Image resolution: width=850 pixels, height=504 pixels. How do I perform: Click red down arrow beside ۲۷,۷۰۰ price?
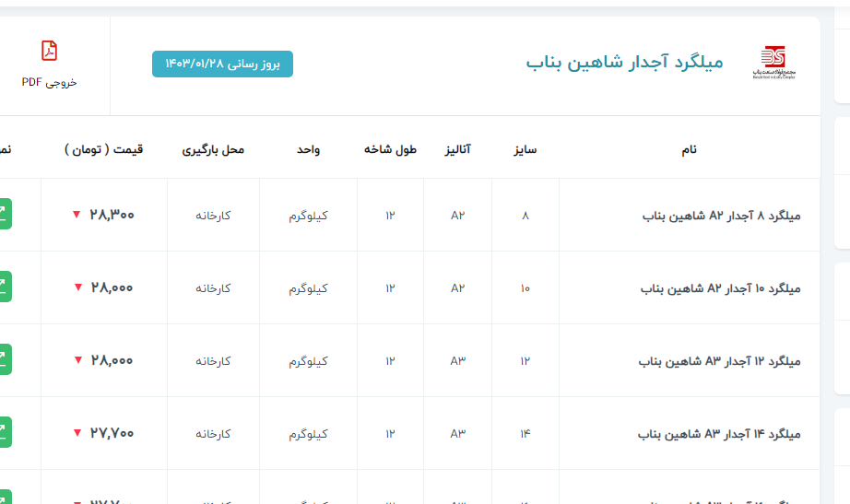(x=77, y=433)
